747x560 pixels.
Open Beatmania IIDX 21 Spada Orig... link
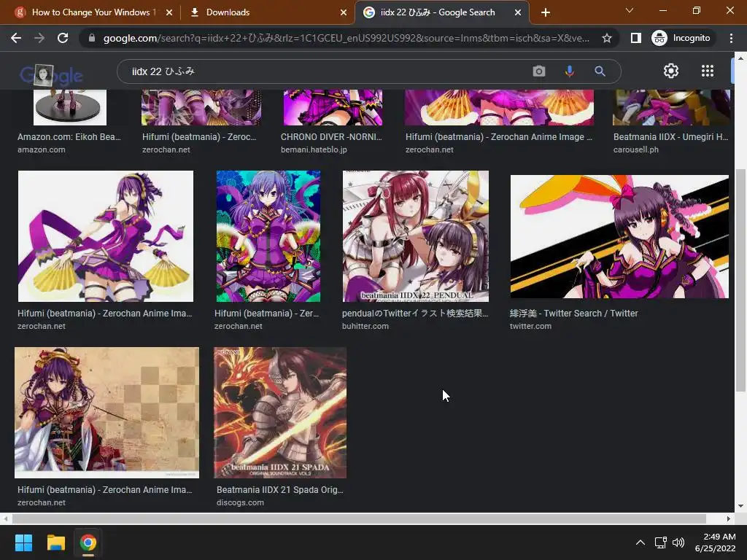[x=279, y=489]
